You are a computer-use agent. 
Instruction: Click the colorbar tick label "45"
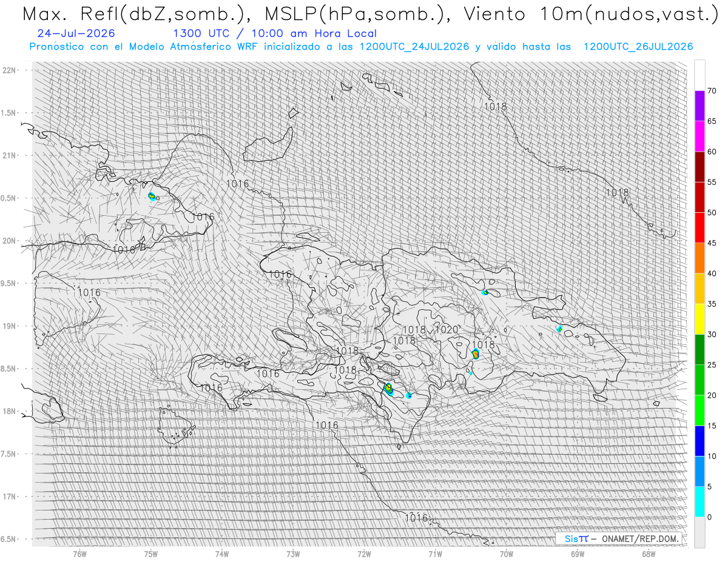pos(712,243)
